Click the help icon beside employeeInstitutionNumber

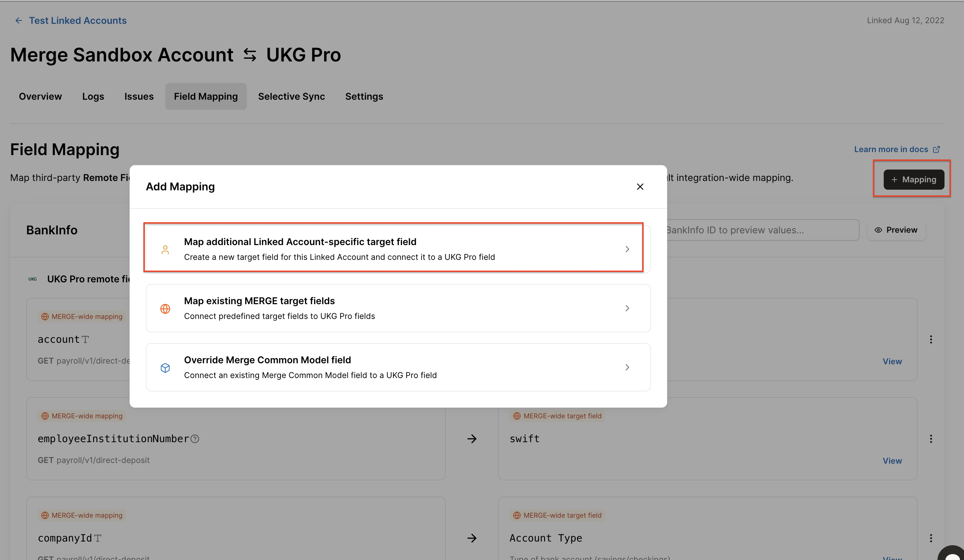pos(195,439)
